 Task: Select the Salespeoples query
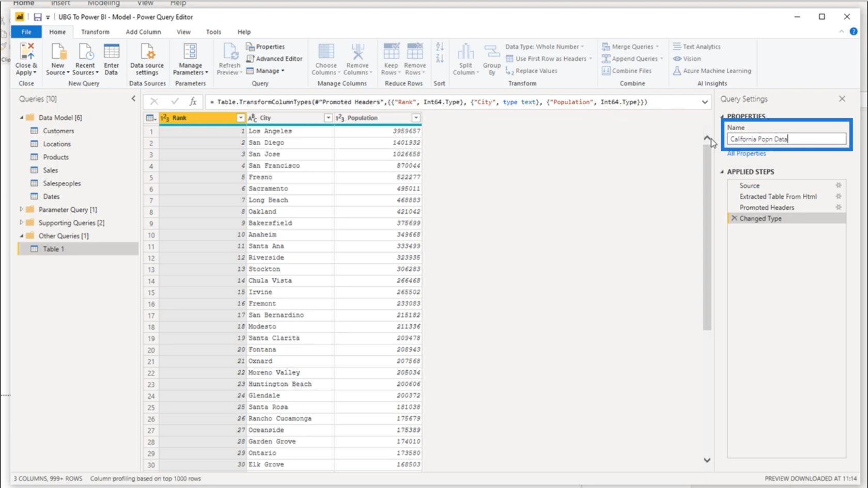click(x=62, y=183)
